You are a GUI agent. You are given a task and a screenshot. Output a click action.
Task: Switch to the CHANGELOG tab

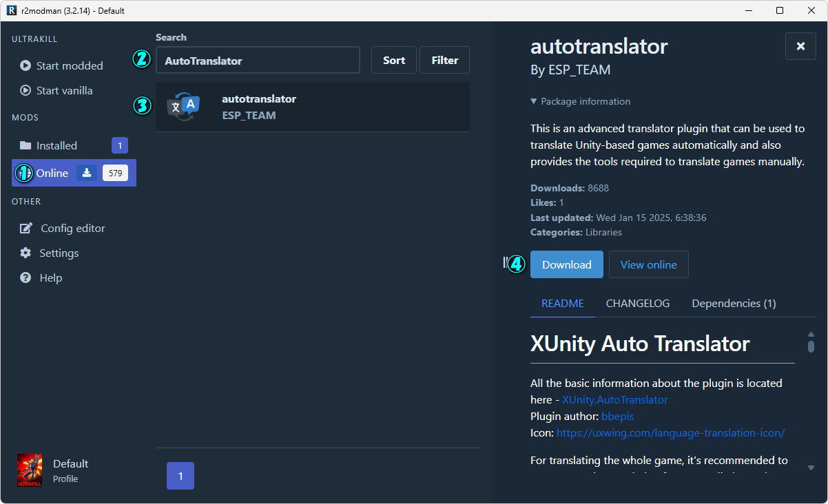point(637,304)
